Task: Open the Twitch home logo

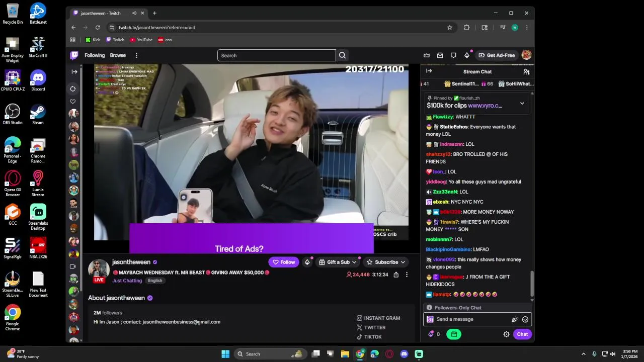Action: point(74,55)
